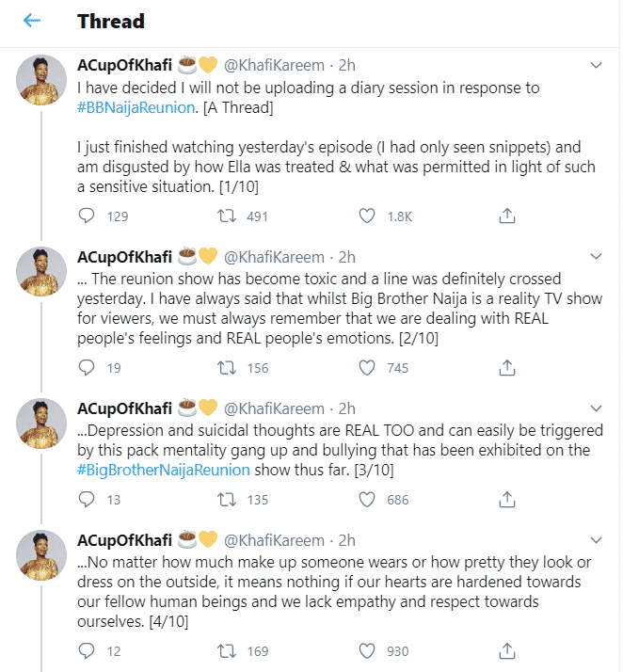Retweet the tweet with 135 retweets
Image resolution: width=623 pixels, height=672 pixels.
[227, 500]
